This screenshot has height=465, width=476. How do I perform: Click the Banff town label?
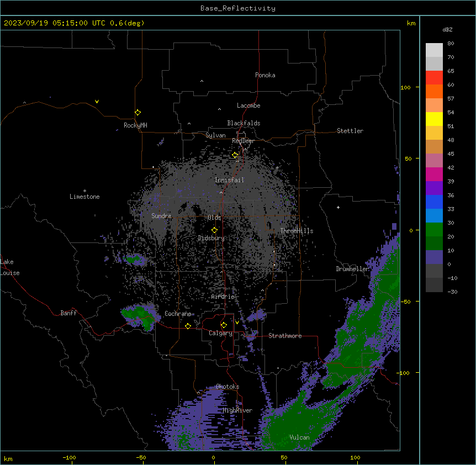pos(68,313)
